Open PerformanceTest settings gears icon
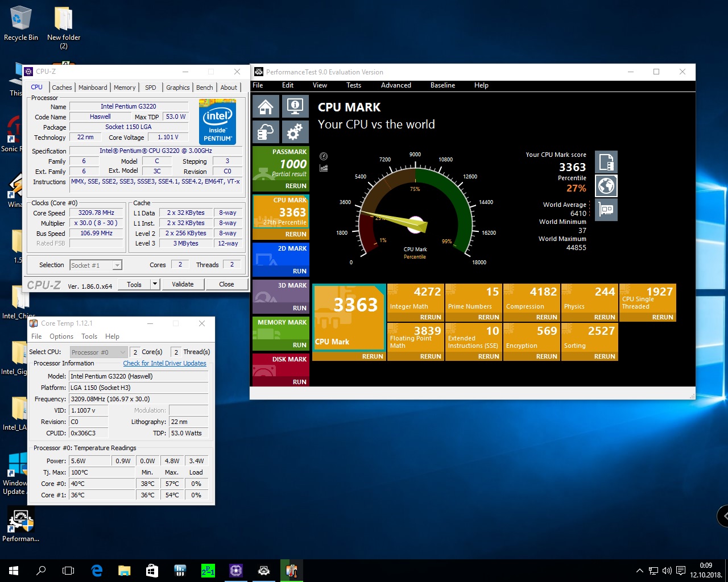The width and height of the screenshot is (728, 582). coord(295,132)
